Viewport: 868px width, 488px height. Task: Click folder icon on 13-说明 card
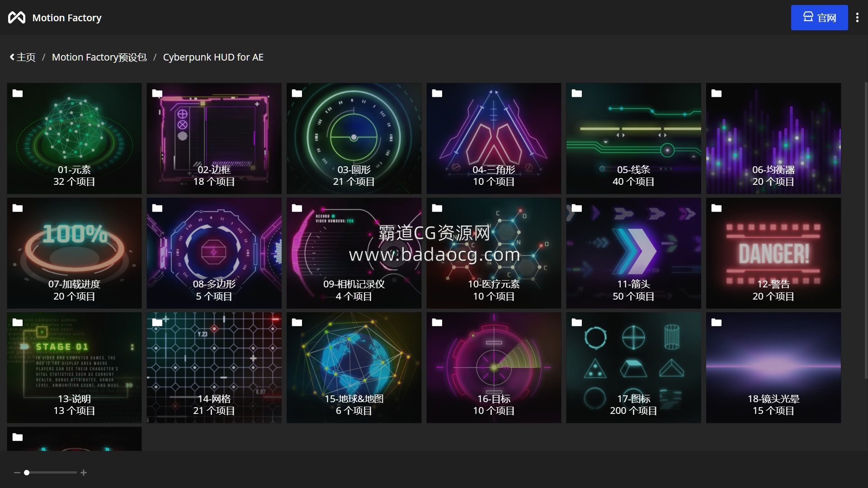[x=18, y=323]
